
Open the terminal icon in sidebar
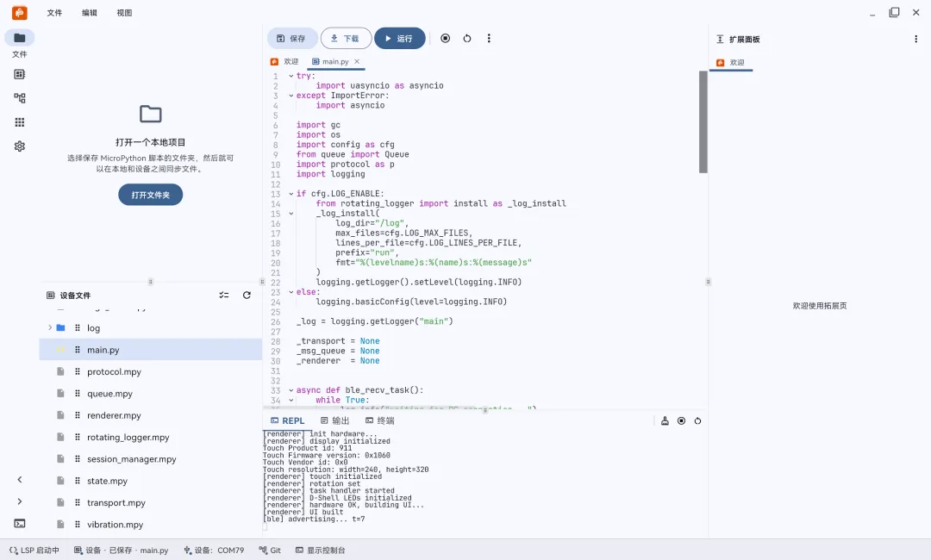20,523
